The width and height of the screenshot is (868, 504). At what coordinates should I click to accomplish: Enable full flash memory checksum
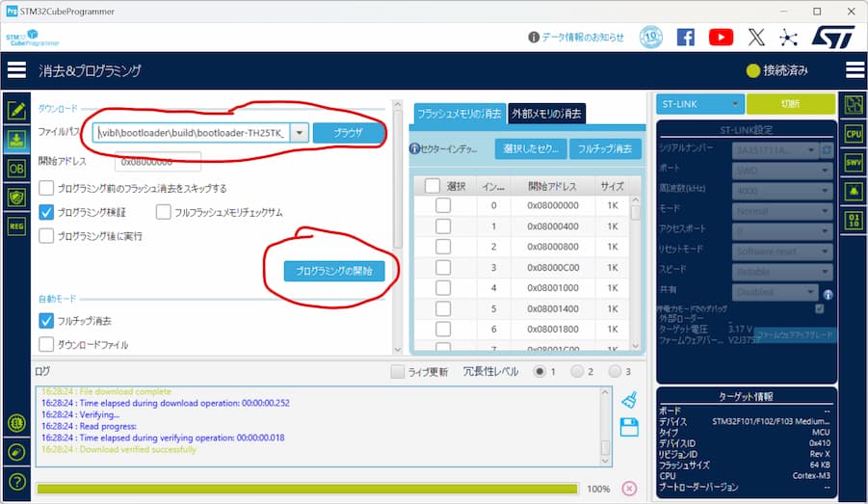164,212
